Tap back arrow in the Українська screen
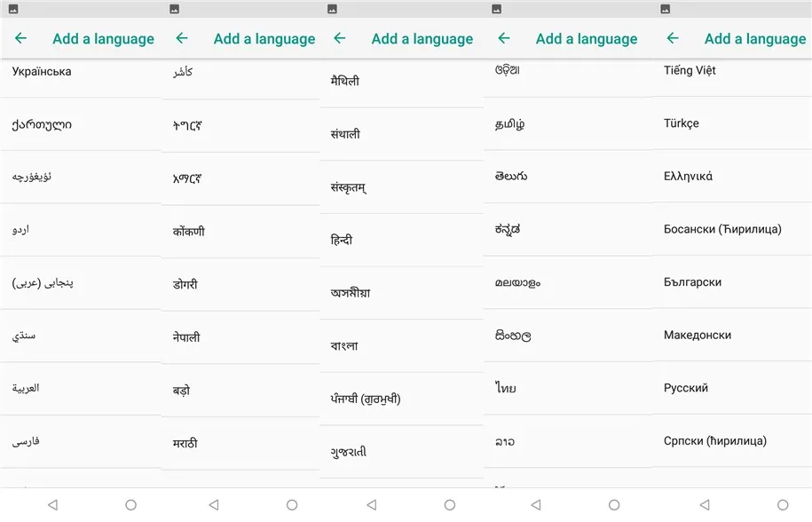This screenshot has height=522, width=812. pyautogui.click(x=20, y=38)
